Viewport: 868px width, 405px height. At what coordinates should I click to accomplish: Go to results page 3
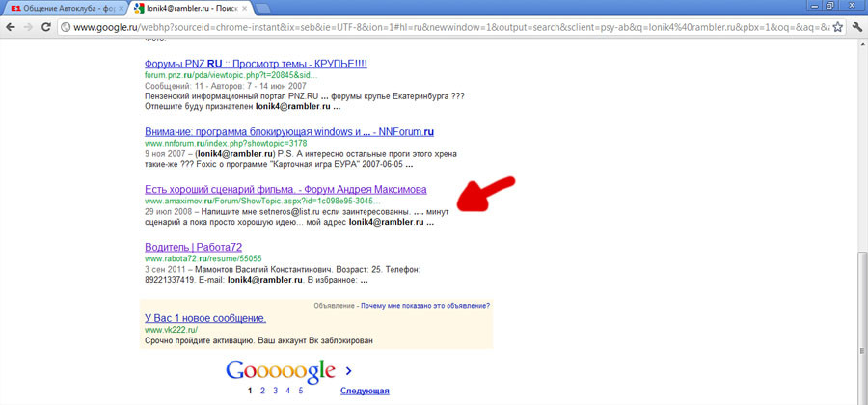point(275,391)
